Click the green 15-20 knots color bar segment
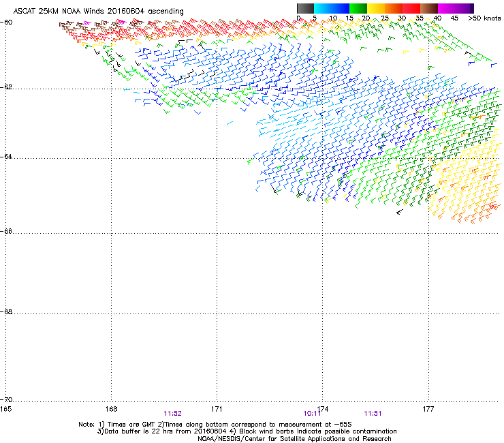The width and height of the screenshot is (504, 443). click(x=358, y=8)
